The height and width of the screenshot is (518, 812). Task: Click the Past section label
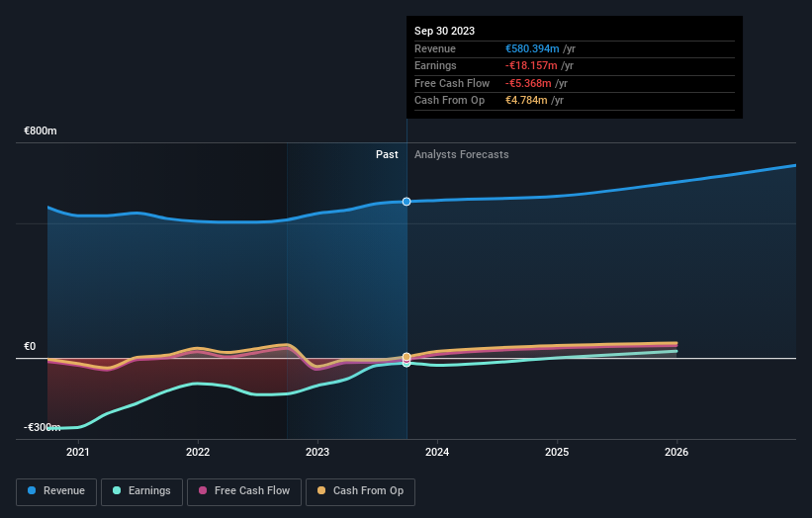point(387,155)
